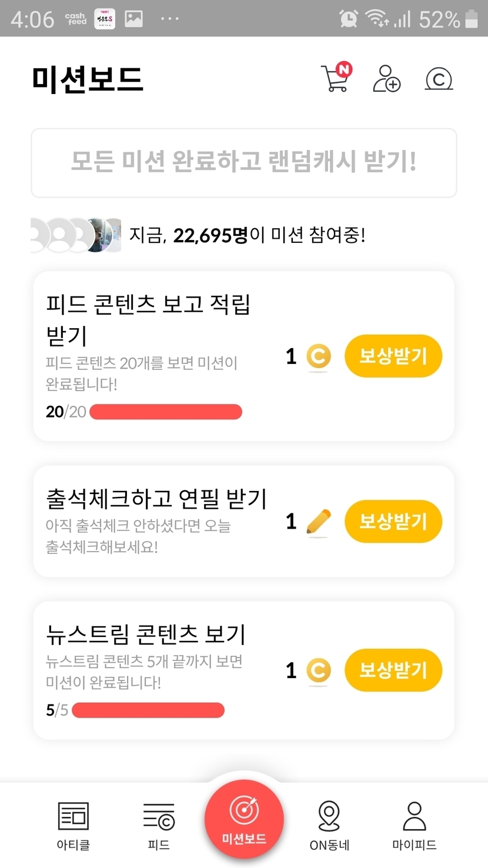The image size is (488, 868).
Task: Open the ON동네 tab
Action: tap(329, 826)
